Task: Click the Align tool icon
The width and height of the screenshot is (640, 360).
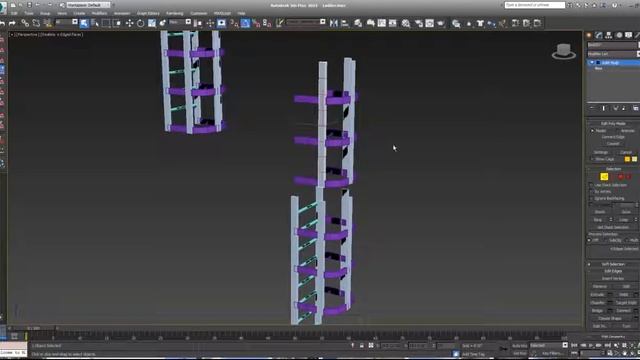Action: tap(345, 23)
